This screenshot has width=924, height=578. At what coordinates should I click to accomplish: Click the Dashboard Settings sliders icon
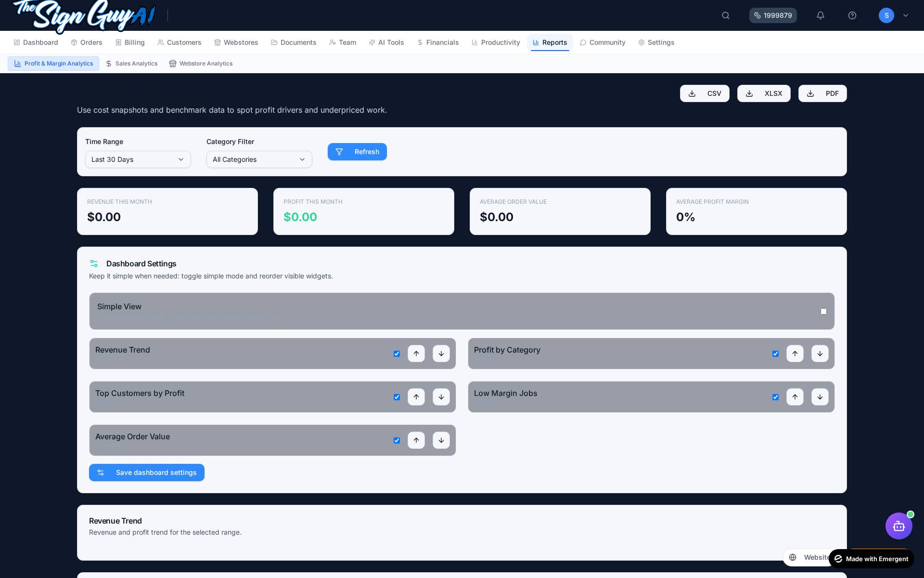[94, 263]
